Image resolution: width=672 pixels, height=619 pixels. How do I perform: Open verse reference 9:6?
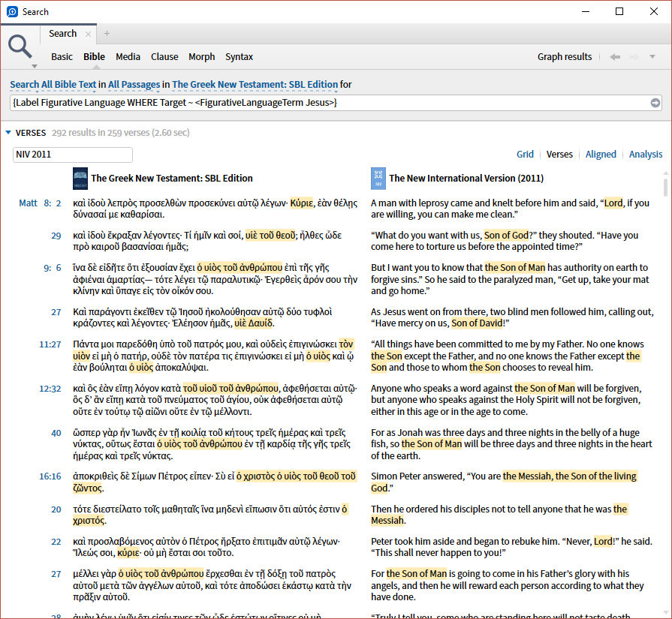click(53, 268)
